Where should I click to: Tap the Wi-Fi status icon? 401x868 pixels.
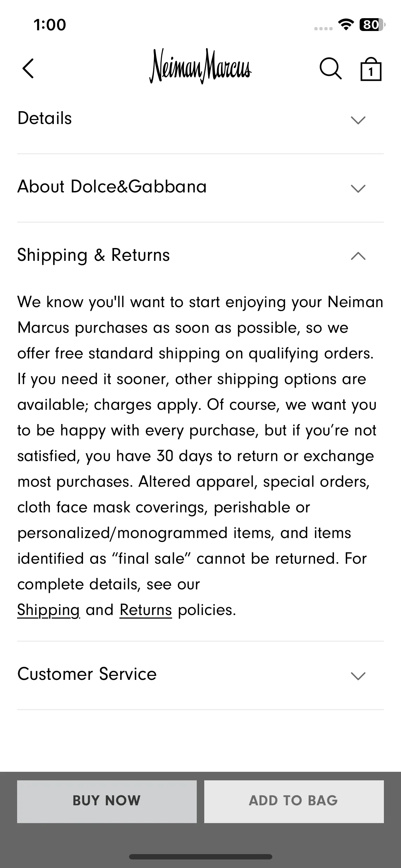pyautogui.click(x=345, y=24)
